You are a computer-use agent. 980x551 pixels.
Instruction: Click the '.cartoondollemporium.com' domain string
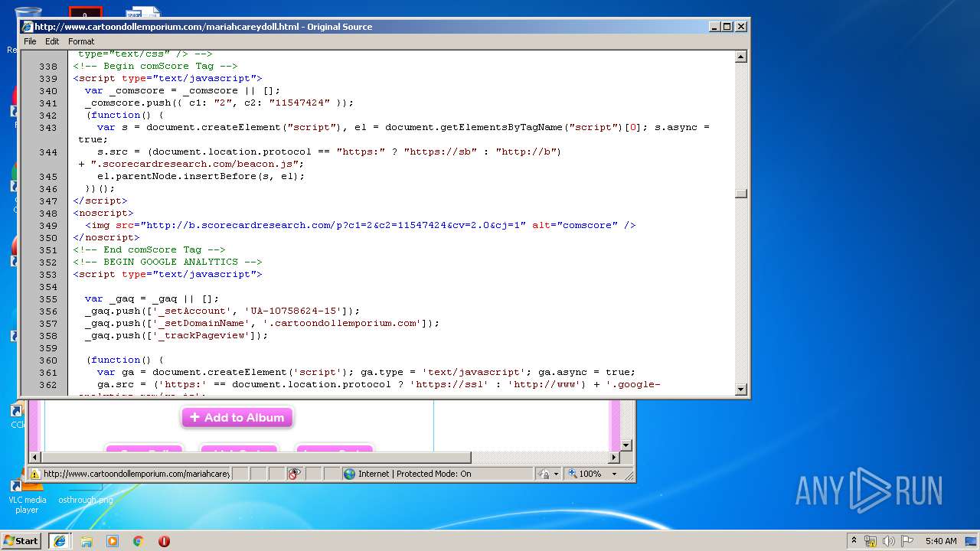[x=342, y=323]
